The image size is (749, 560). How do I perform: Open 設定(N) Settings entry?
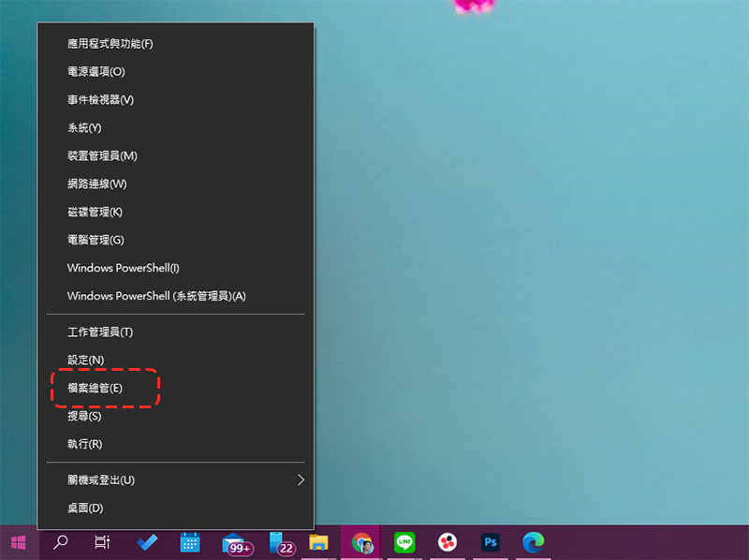[x=175, y=361]
